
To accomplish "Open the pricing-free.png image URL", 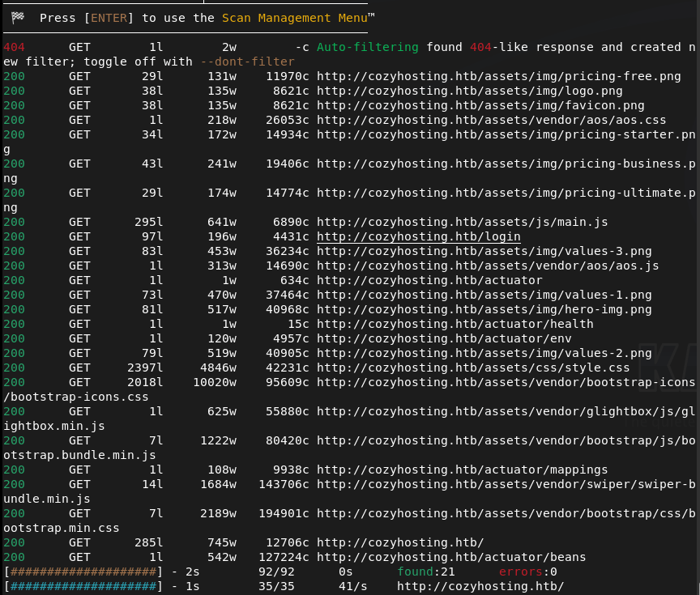I will pos(498,76).
